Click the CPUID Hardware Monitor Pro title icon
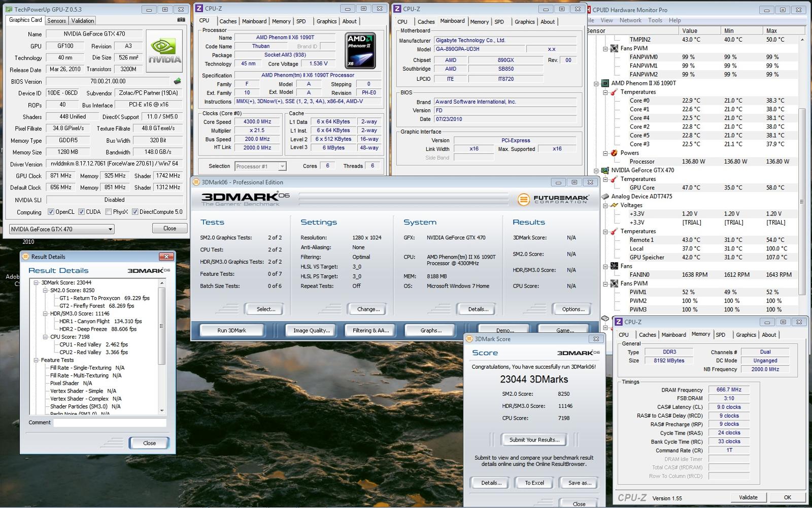 (589, 10)
